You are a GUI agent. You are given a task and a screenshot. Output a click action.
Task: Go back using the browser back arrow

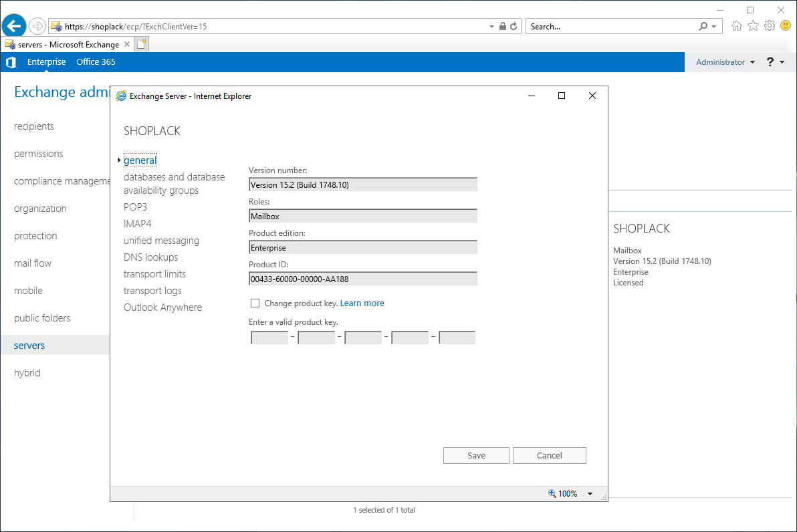click(x=14, y=26)
